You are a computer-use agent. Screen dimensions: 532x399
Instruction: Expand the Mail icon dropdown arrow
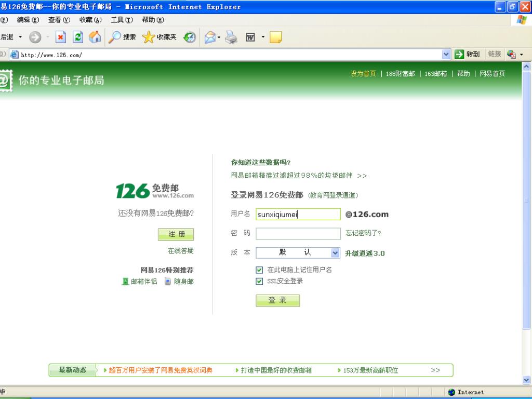[x=219, y=37]
